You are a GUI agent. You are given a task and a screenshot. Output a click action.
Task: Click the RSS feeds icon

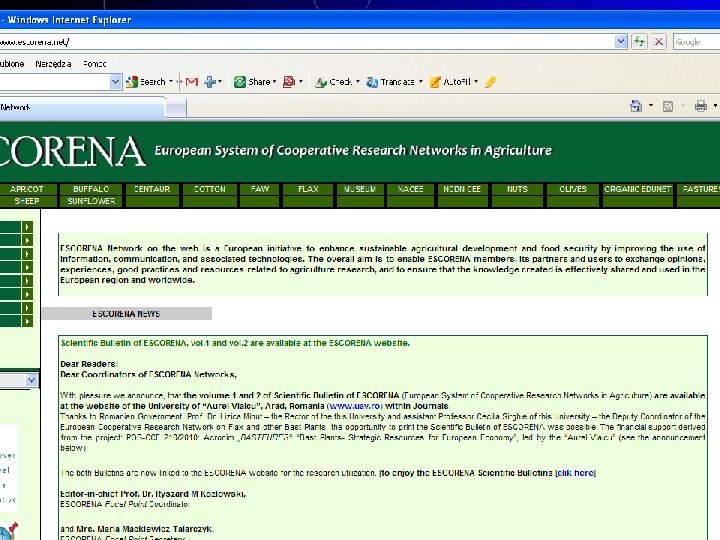point(668,107)
